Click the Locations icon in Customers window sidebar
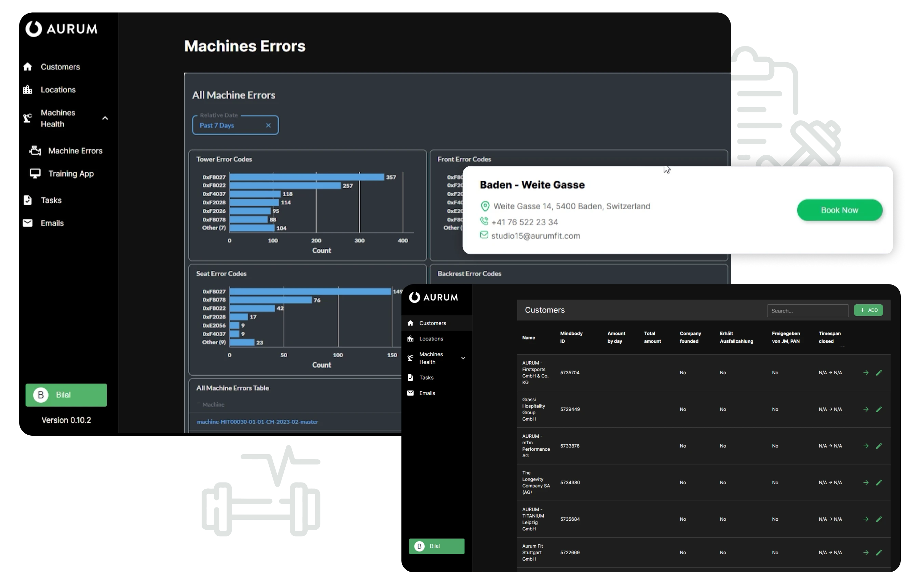Screen dimensions: 924x587 point(410,339)
